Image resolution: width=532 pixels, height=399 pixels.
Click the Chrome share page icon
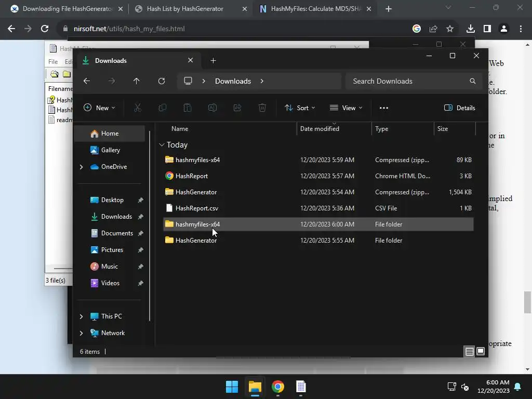433,29
